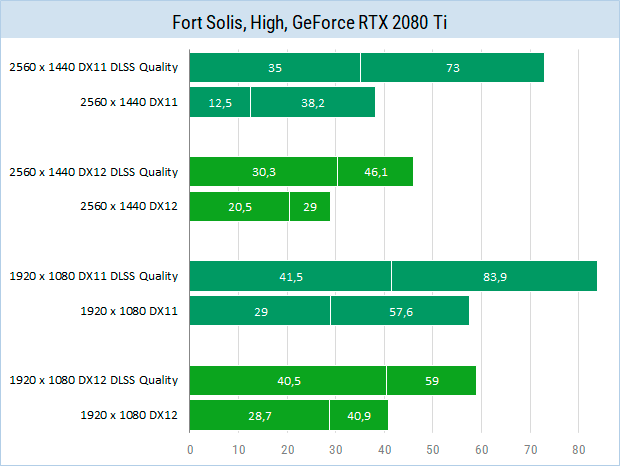This screenshot has width=620, height=466.
Task: Select the bar segment showing 38,2
Action: coord(313,102)
